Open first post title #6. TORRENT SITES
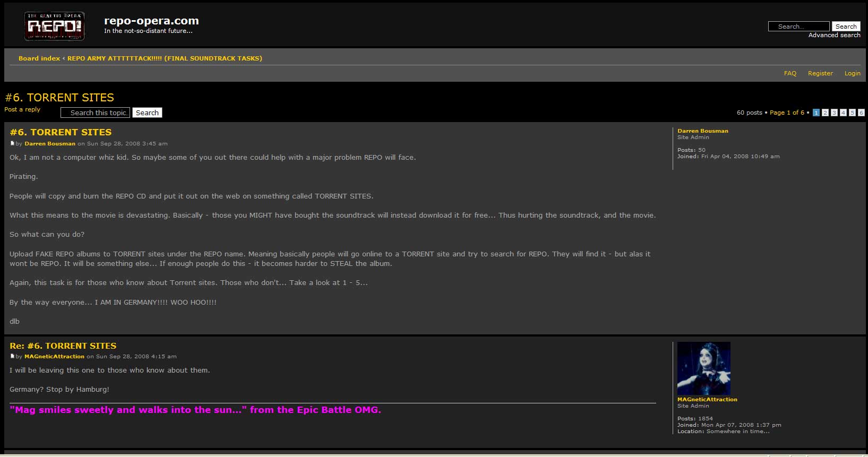 tap(61, 132)
